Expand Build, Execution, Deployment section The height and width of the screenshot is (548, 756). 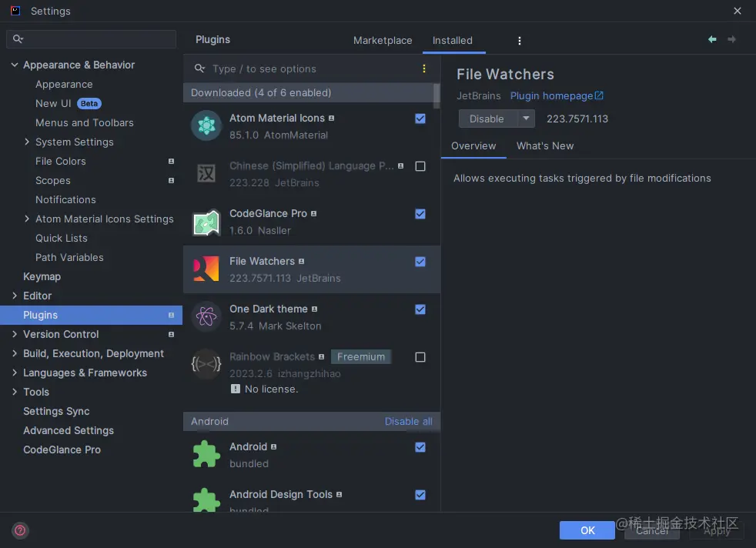tap(15, 353)
